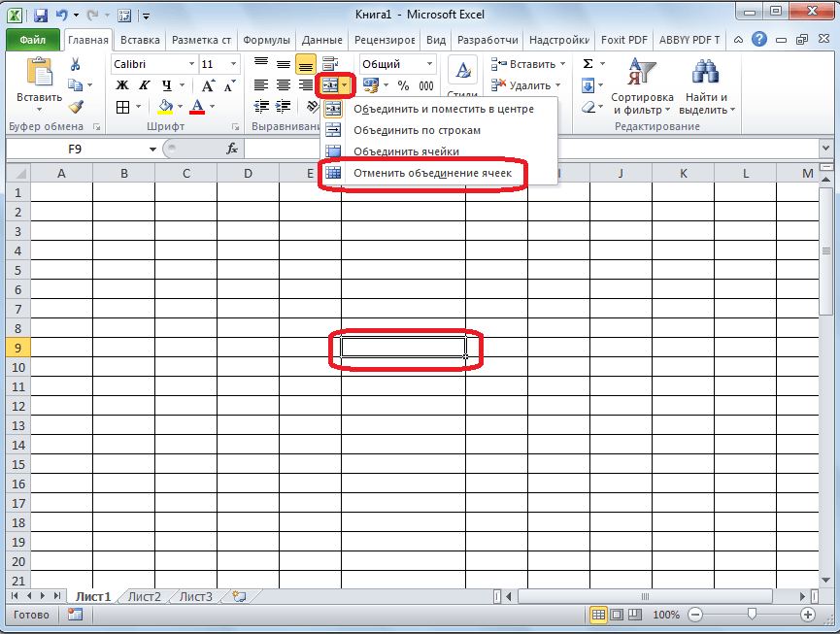The height and width of the screenshot is (634, 840).
Task: Click the Cut scissors icon
Action: [x=75, y=64]
